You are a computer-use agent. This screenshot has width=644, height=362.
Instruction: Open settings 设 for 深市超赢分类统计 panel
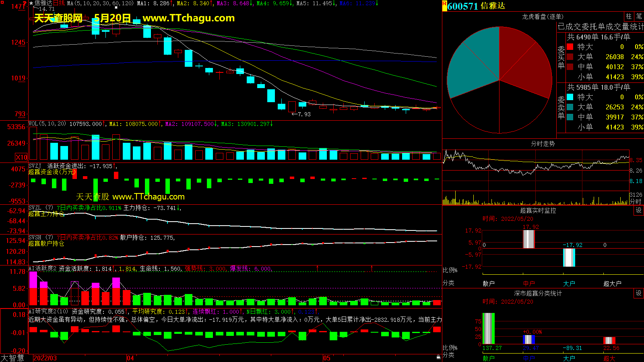639,293
